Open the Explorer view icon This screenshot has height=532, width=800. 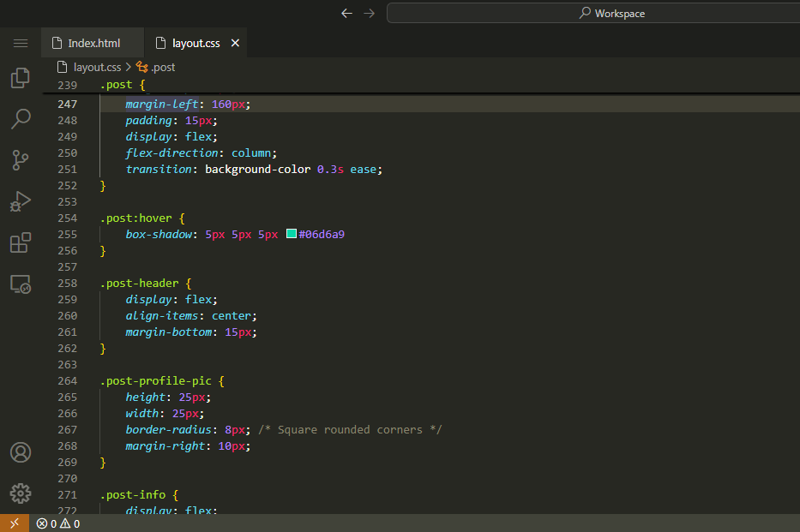pos(21,78)
